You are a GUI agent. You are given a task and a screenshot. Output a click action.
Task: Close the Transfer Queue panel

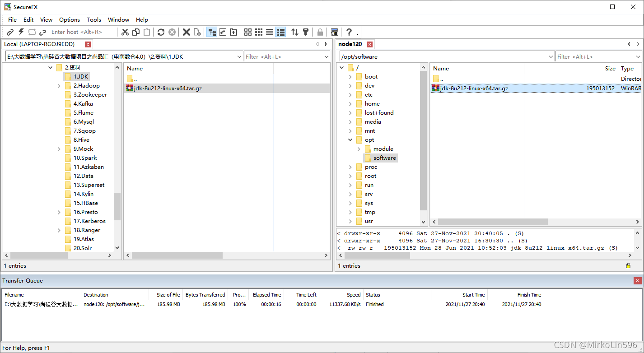pos(637,281)
